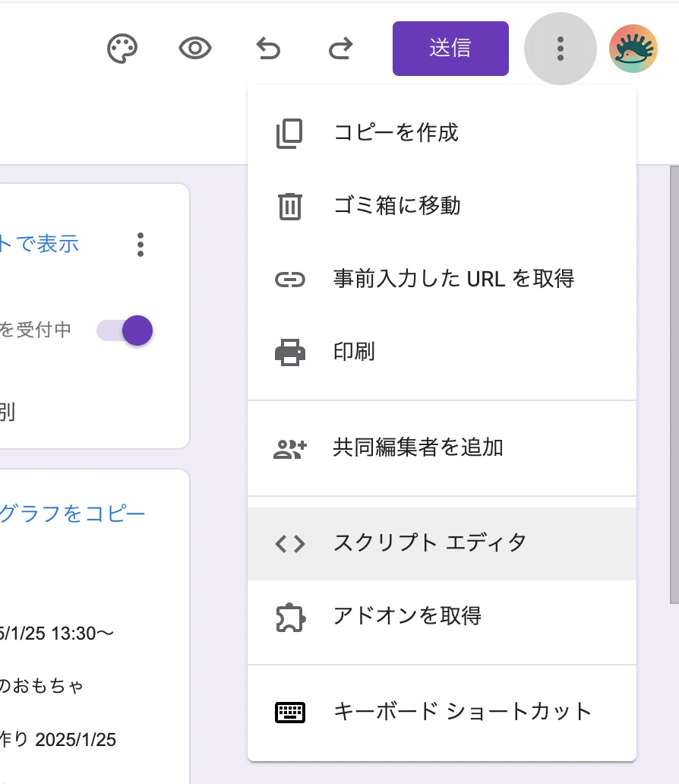The width and height of the screenshot is (679, 784).
Task: Click the page vertical scrollbar
Action: 674,385
